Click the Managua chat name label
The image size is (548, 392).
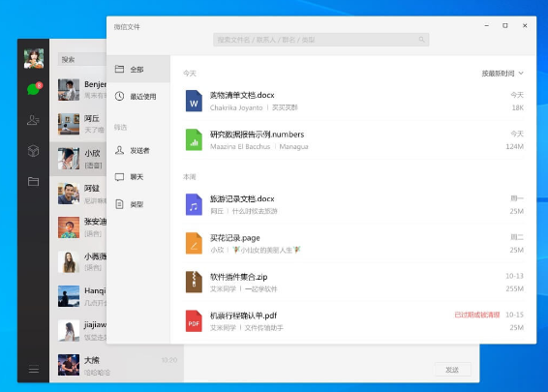click(x=293, y=147)
